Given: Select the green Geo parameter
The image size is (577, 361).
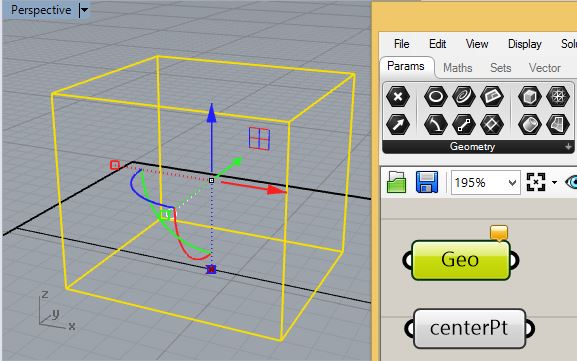Looking at the screenshot, I should tap(460, 260).
